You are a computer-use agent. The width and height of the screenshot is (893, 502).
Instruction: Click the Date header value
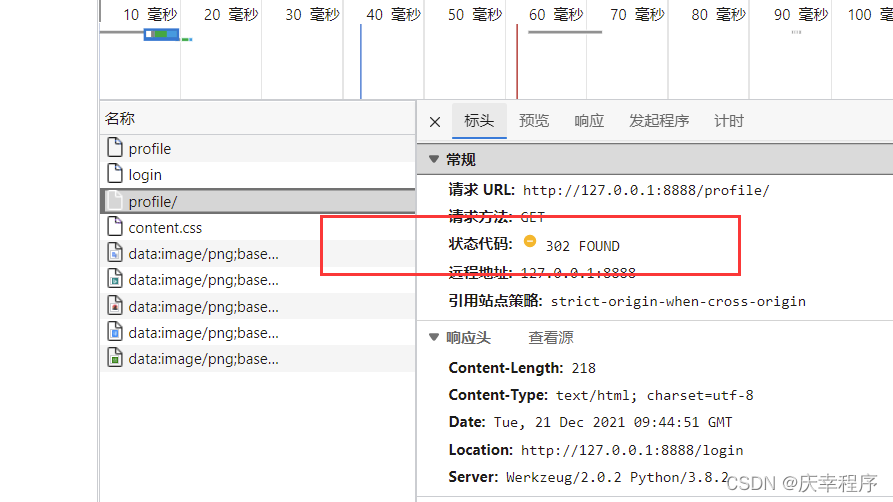coord(613,422)
